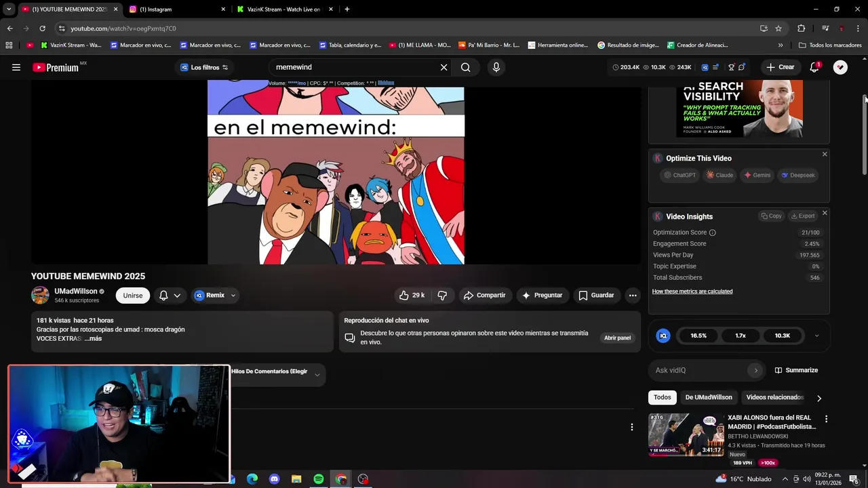This screenshot has height=488, width=868.
Task: Bookmark this page with the star icon
Action: pyautogui.click(x=778, y=28)
